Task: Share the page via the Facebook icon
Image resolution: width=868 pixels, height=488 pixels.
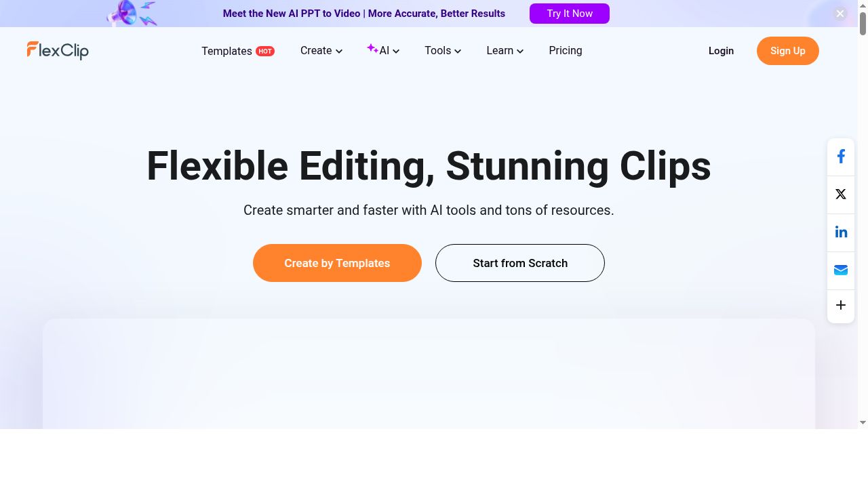Action: 841,156
